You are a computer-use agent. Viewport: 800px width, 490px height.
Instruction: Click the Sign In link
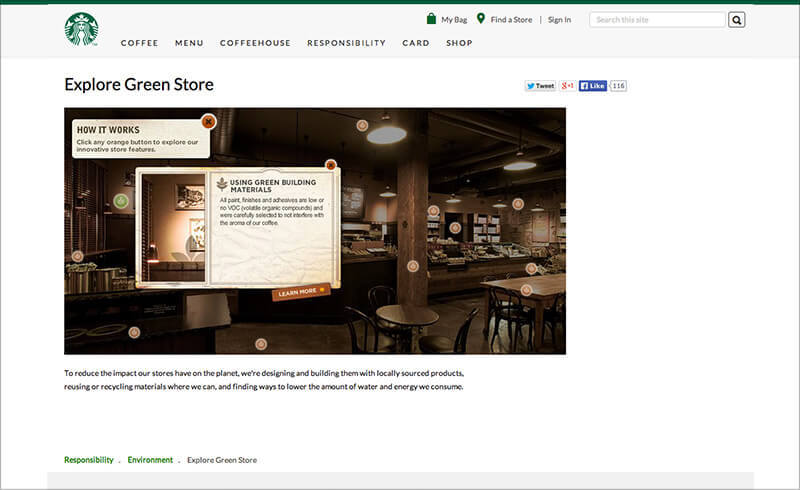pyautogui.click(x=560, y=19)
